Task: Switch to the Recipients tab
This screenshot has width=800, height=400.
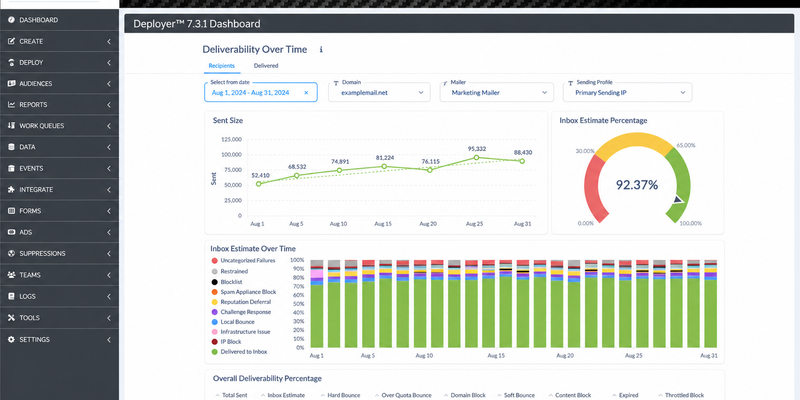Action: 221,66
